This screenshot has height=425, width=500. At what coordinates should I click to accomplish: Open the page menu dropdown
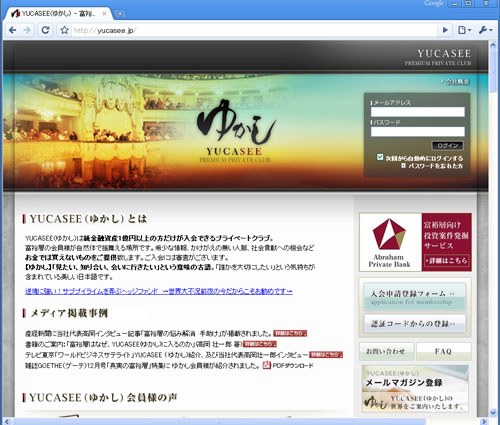(x=464, y=30)
